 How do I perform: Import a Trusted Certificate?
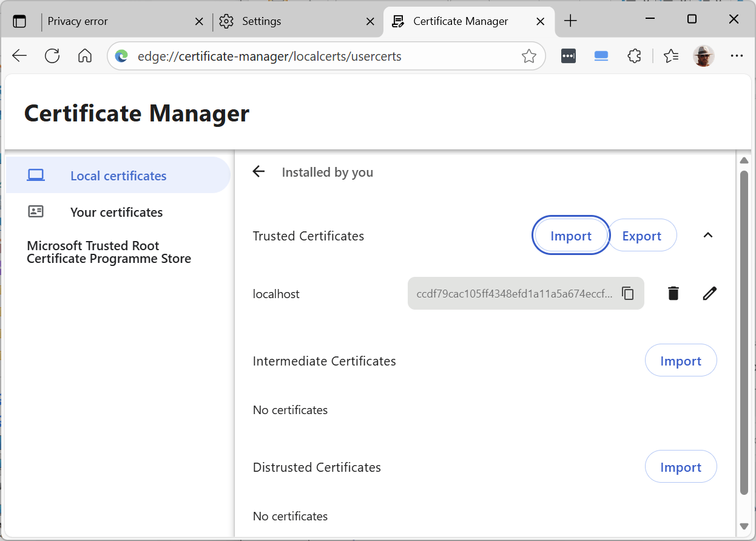[x=570, y=236]
